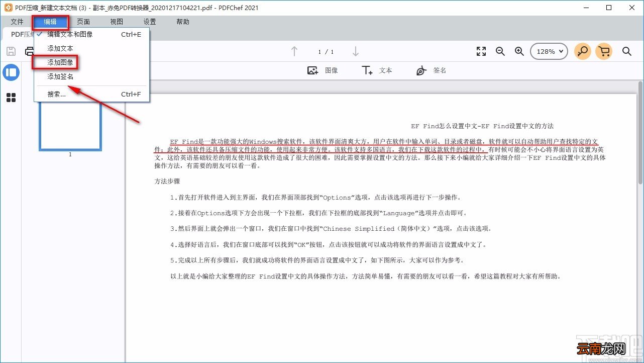644x363 pixels.
Task: Choose 添加签名 from the menu
Action: [91, 76]
